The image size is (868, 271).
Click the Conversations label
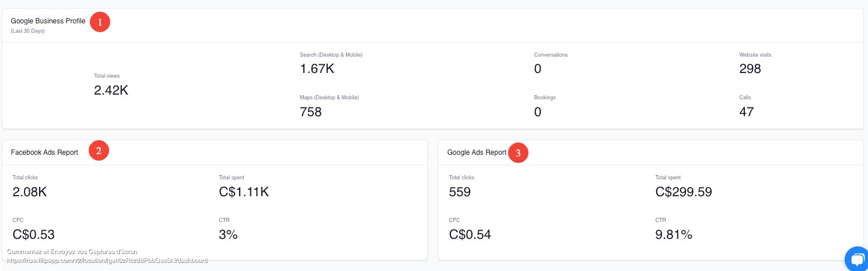[551, 55]
